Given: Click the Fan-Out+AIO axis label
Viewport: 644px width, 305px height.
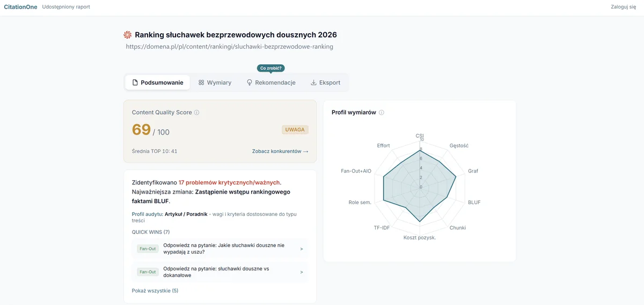Looking at the screenshot, I should click(356, 171).
